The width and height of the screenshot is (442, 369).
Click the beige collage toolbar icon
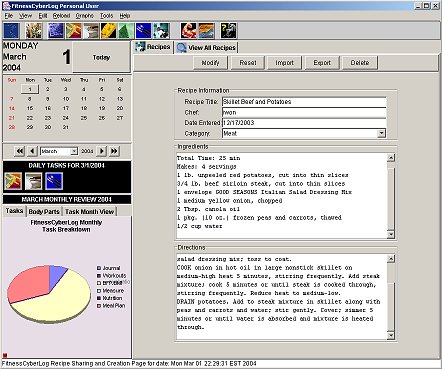click(x=34, y=31)
